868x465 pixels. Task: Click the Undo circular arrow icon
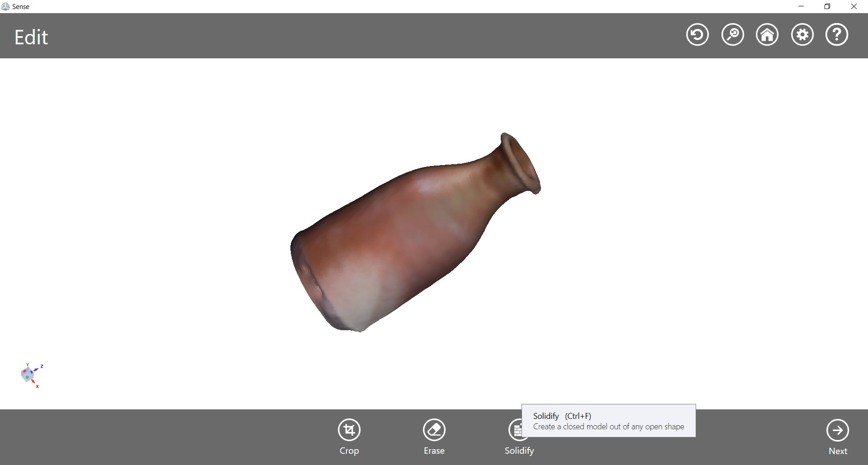tap(697, 35)
